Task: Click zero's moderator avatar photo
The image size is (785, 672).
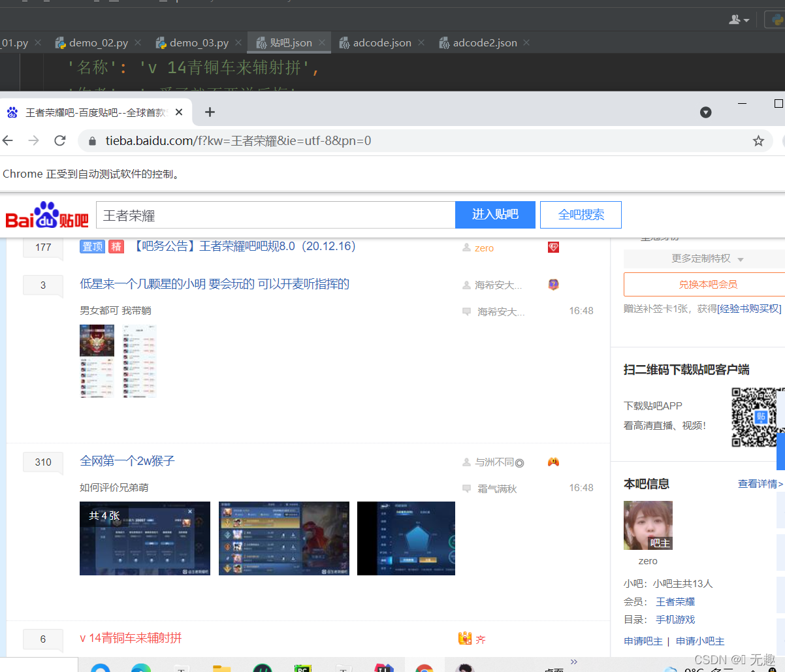Action: tap(647, 524)
